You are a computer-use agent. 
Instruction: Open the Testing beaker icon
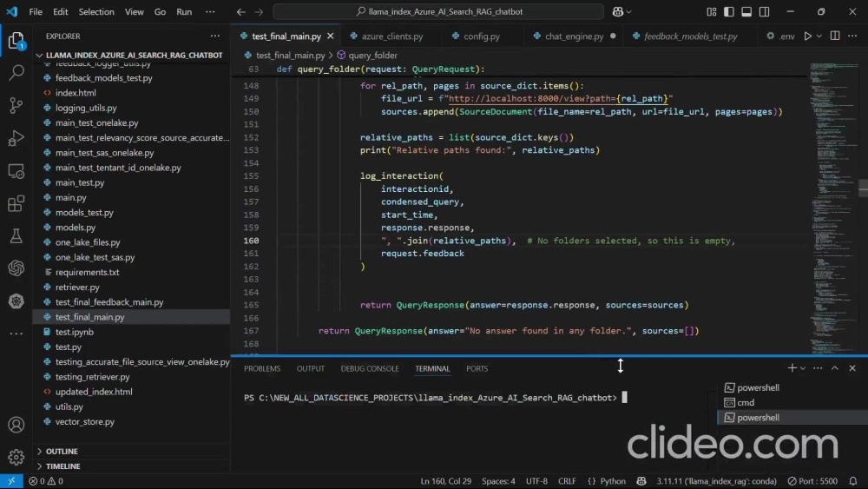[x=16, y=236]
